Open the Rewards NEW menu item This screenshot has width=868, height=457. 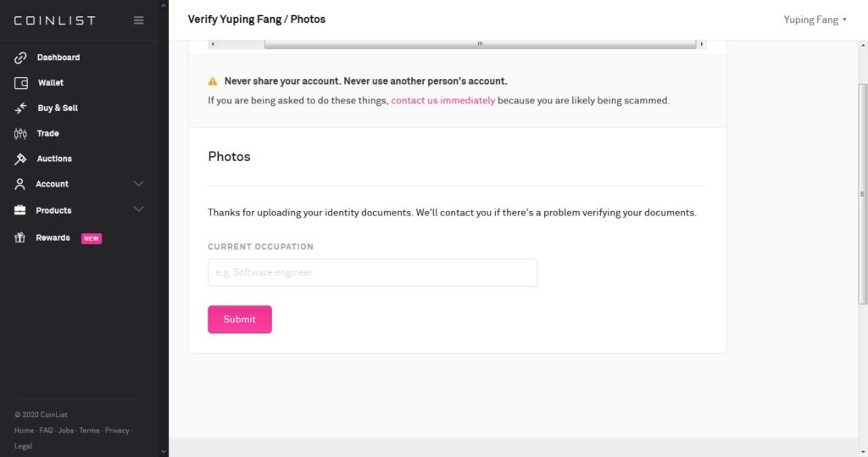point(58,238)
